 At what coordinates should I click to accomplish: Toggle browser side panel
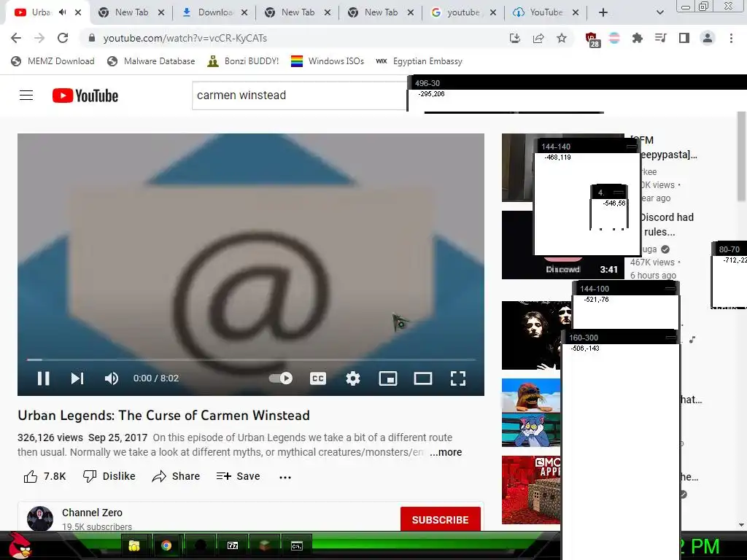pos(684,38)
